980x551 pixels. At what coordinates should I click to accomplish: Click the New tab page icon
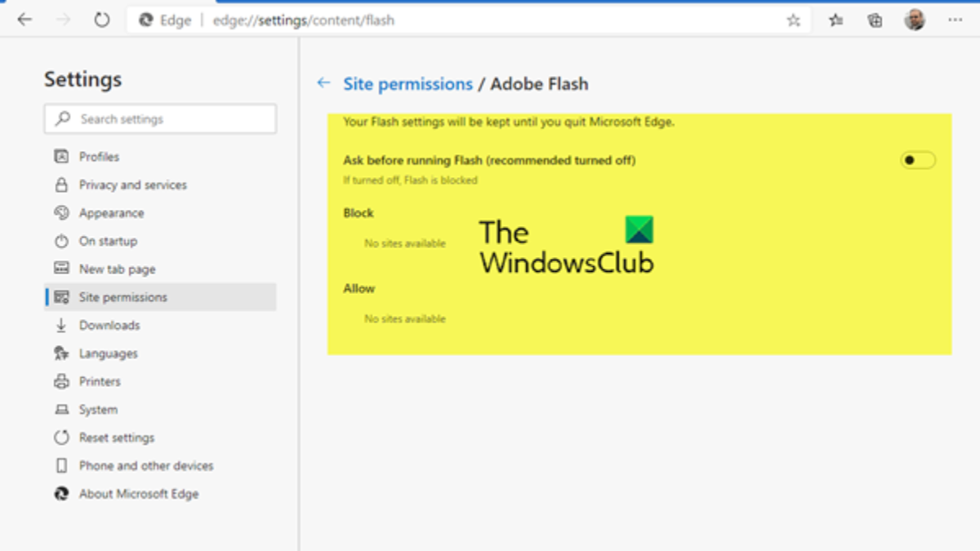(x=61, y=269)
